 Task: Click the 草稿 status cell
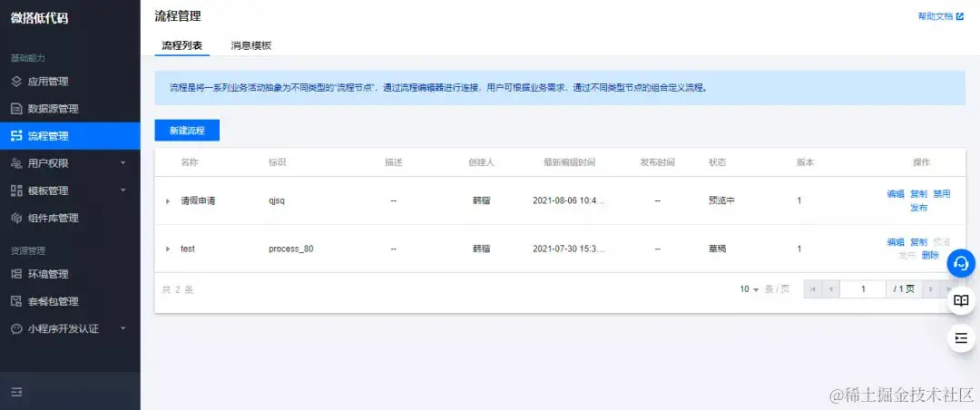click(717, 249)
